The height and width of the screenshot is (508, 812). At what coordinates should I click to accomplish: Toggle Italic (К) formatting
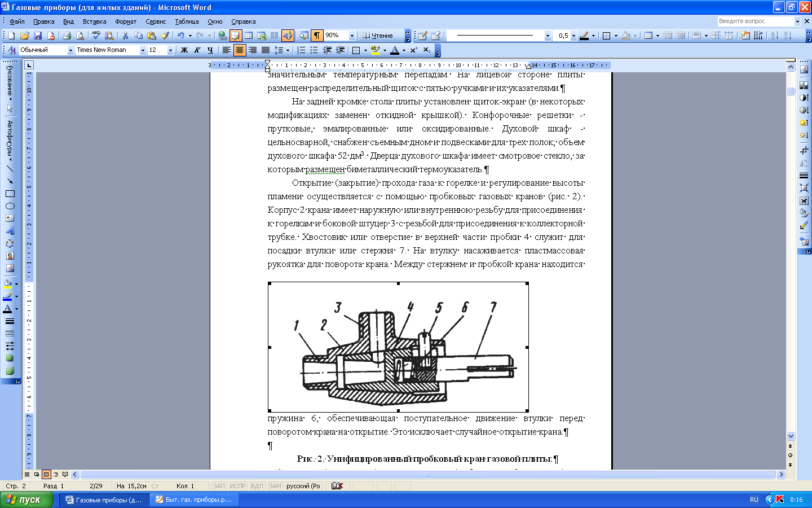197,50
